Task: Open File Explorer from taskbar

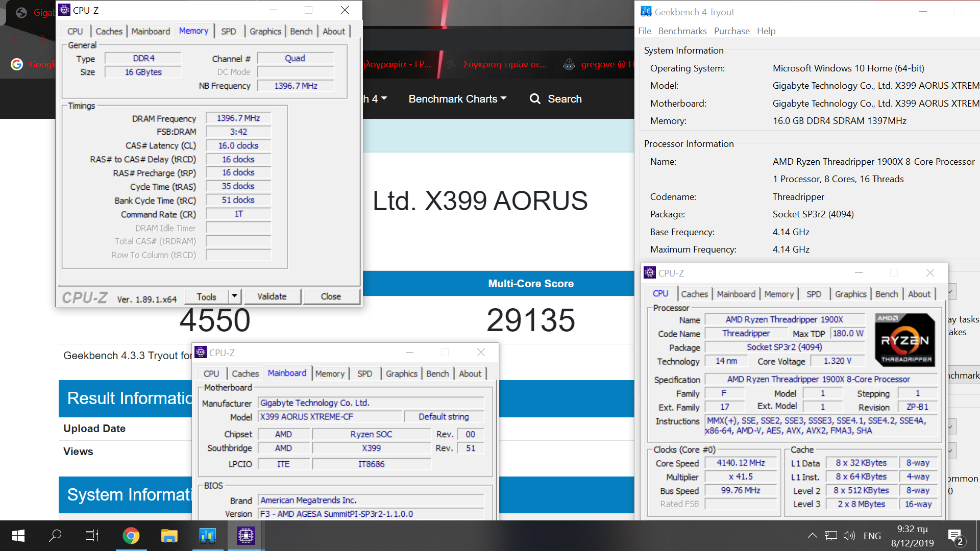Action: click(169, 536)
